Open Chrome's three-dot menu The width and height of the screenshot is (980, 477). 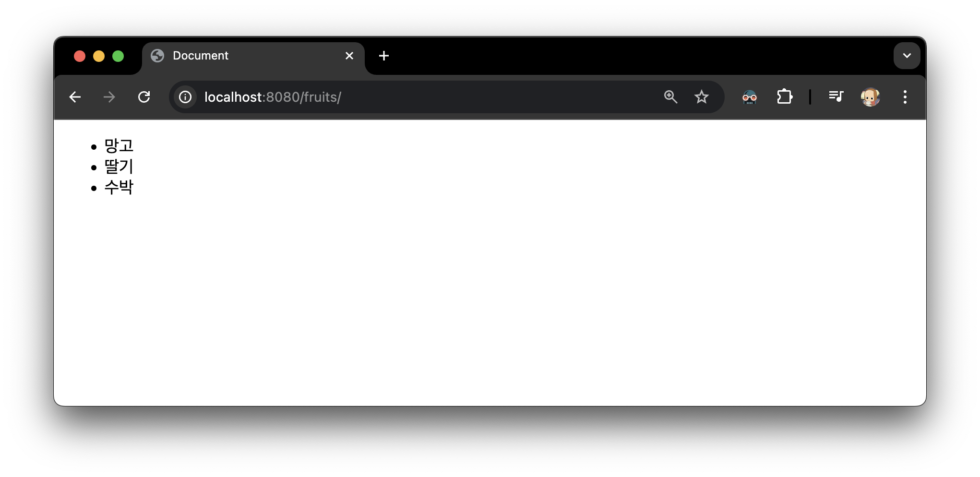point(905,97)
